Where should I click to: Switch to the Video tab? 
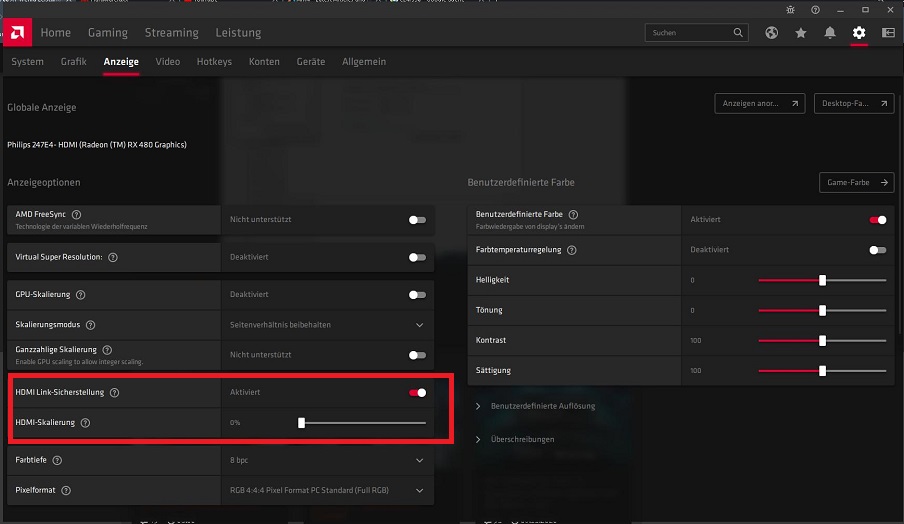tap(168, 62)
